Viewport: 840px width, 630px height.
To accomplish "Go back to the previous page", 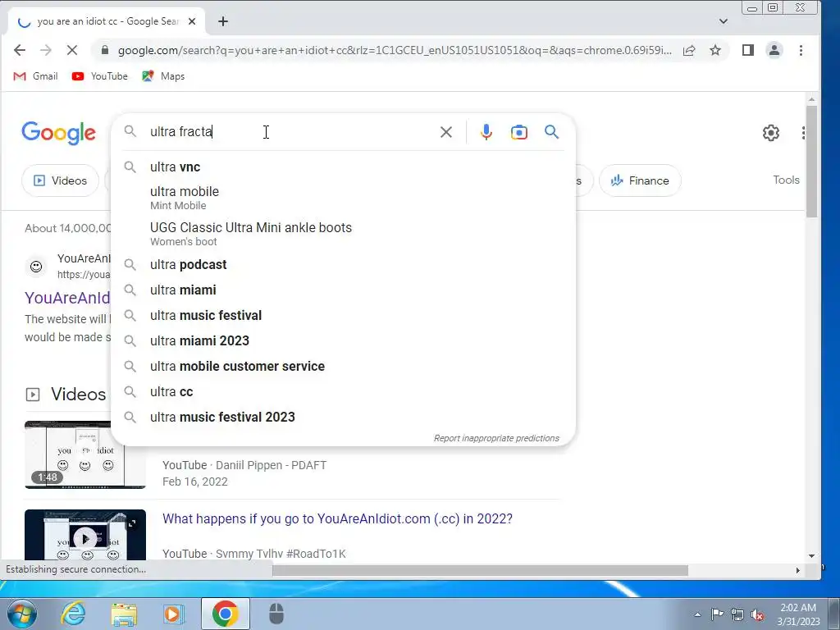I will (x=20, y=50).
